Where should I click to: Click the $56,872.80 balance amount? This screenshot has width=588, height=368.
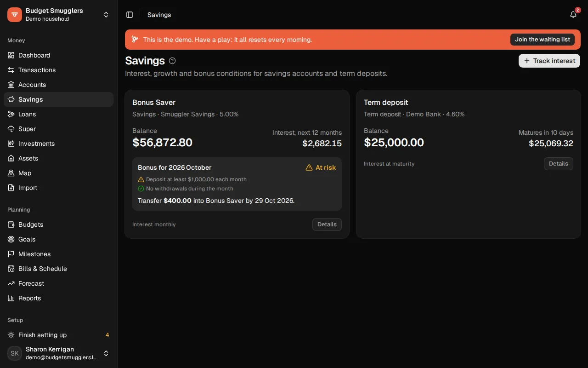163,143
